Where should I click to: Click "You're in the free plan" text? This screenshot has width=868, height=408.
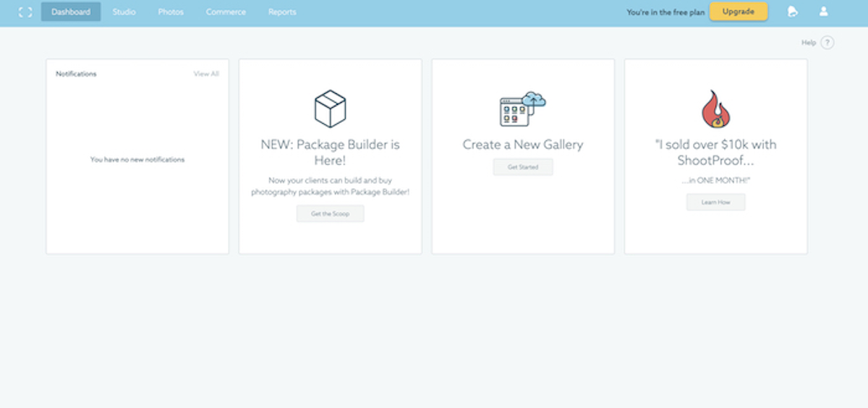(665, 12)
